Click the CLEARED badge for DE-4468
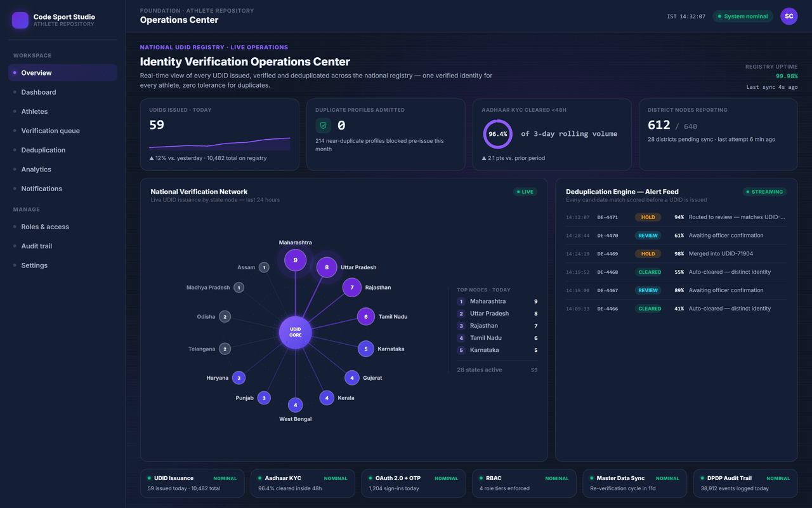Image resolution: width=812 pixels, height=508 pixels. click(x=650, y=272)
